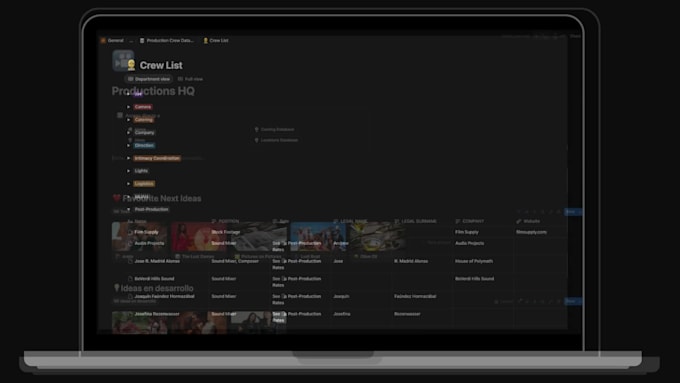Click the Film Supply company cell
This screenshot has width=680, height=383.
[x=467, y=232]
